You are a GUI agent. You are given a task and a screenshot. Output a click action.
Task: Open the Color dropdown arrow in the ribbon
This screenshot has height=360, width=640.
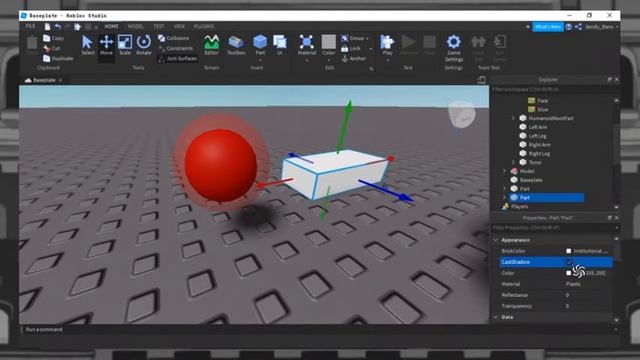coord(329,60)
